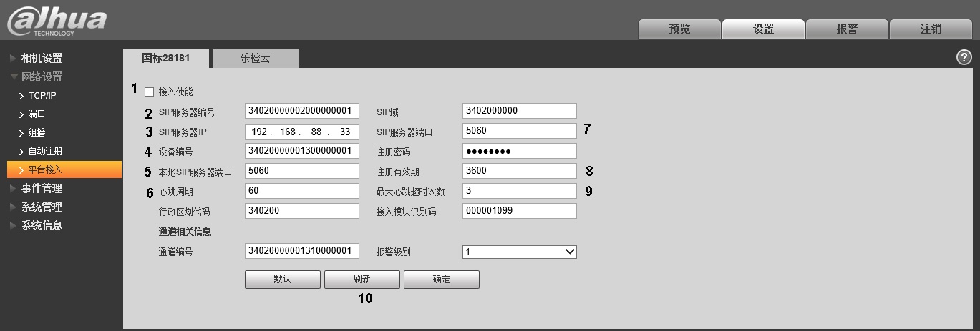Switch to the 乐橙云 tab
980x331 pixels.
point(255,59)
